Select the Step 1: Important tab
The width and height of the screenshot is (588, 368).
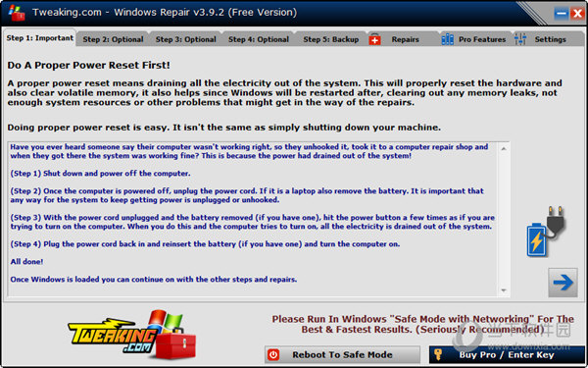tap(40, 38)
